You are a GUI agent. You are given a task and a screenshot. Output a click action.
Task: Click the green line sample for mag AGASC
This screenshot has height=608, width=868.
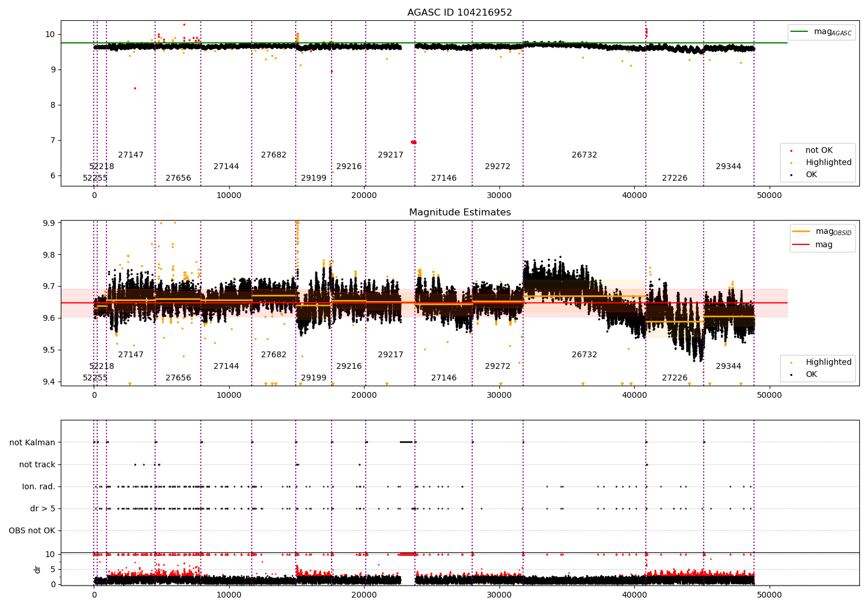click(799, 32)
